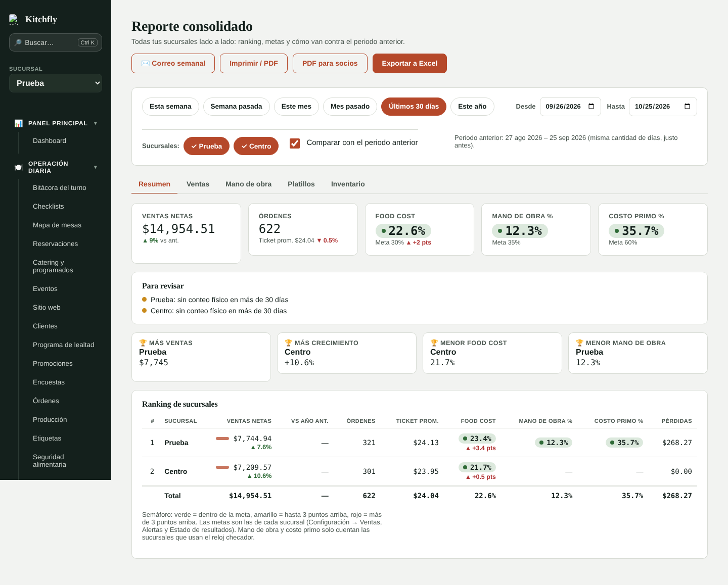Click 'Prueba: sin conteo físico' alert
Viewport: 728px width, 585px height.
click(x=219, y=300)
